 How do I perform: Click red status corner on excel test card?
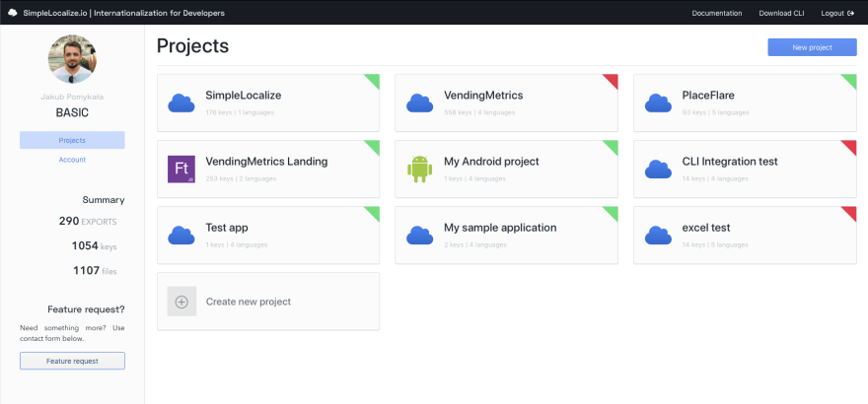coord(851,212)
